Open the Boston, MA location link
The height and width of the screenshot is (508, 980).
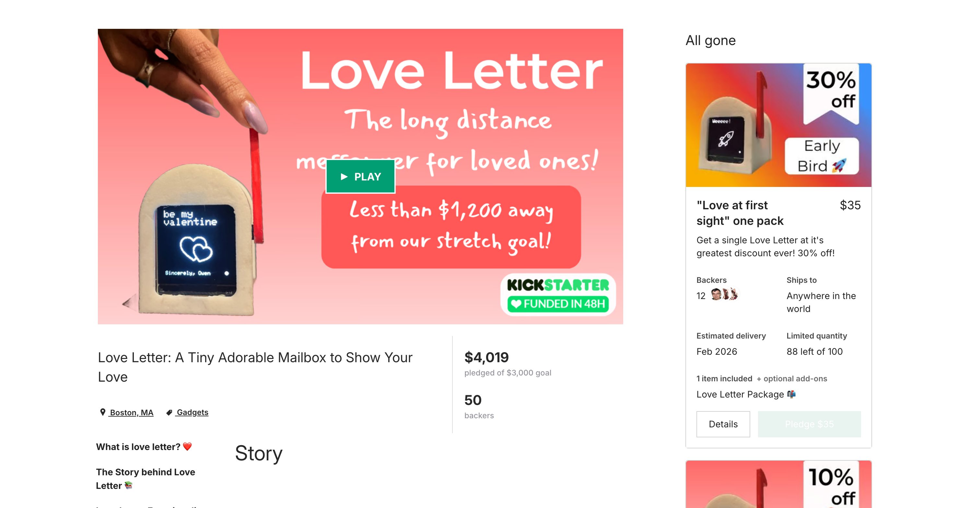click(131, 412)
